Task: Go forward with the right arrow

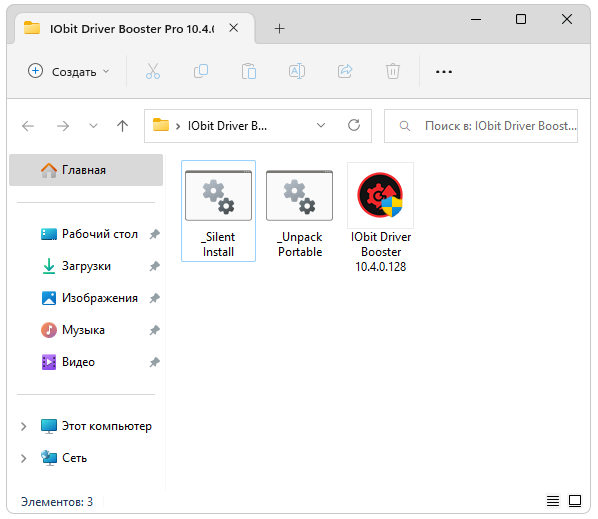Action: (x=63, y=126)
